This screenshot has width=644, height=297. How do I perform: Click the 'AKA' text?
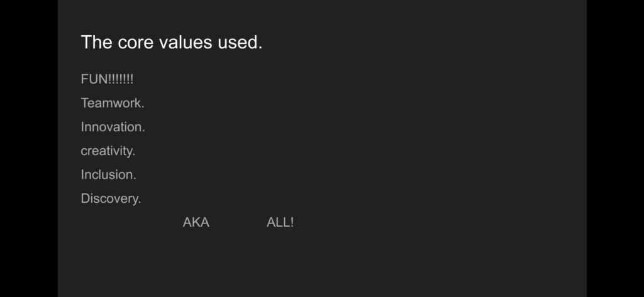click(x=196, y=222)
